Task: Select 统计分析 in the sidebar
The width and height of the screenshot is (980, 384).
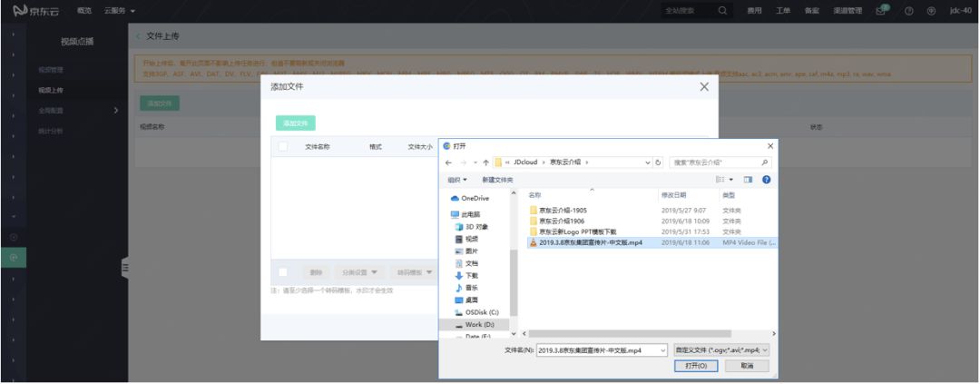Action: tap(51, 132)
